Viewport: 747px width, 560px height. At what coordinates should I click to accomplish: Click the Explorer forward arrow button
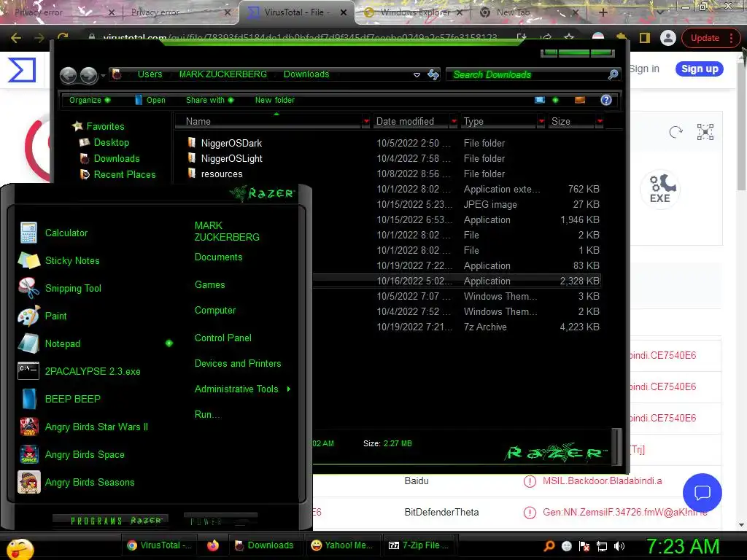tap(88, 75)
